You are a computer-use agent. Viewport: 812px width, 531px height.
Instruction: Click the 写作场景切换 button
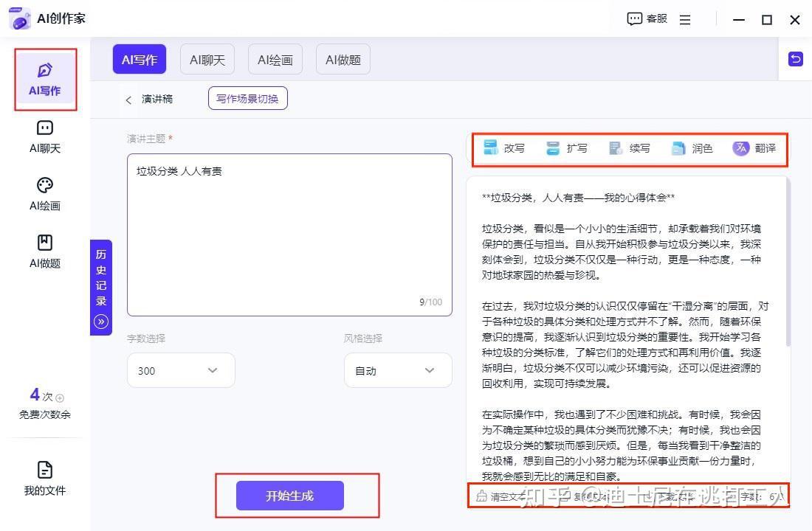[x=247, y=99]
